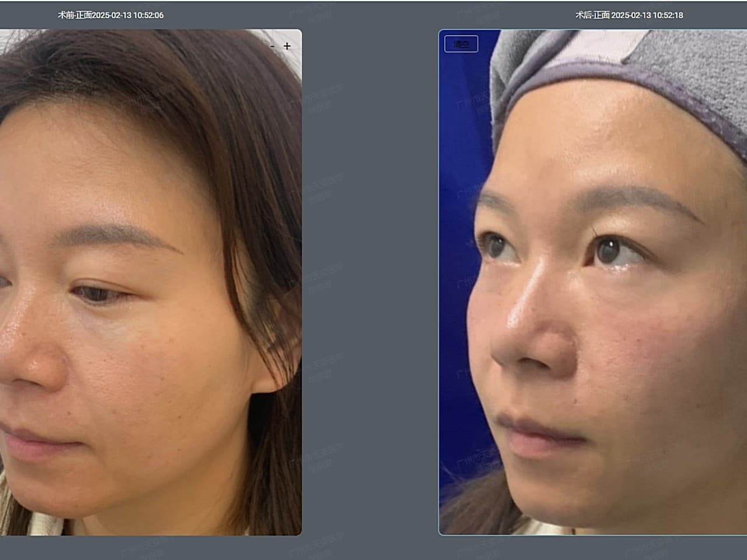The height and width of the screenshot is (560, 747).
Task: Click the 术后-正面 title label
Action: [592, 15]
